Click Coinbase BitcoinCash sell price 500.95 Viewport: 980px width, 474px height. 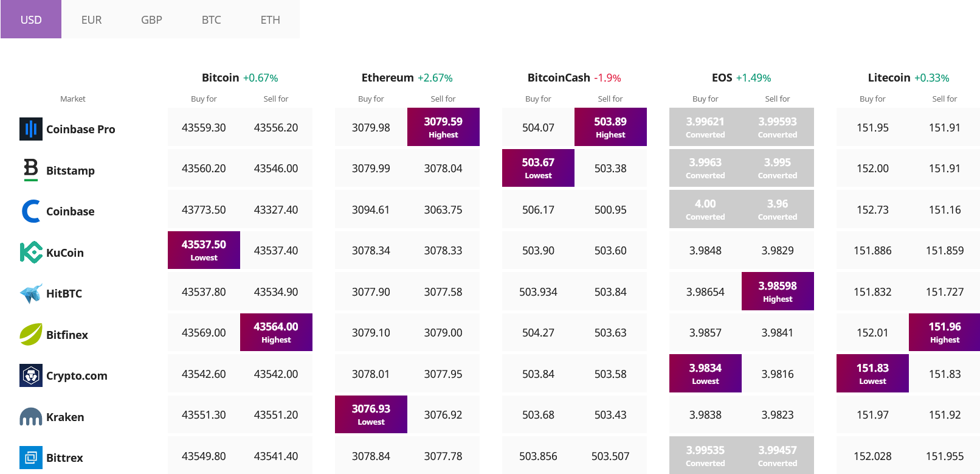coord(610,210)
